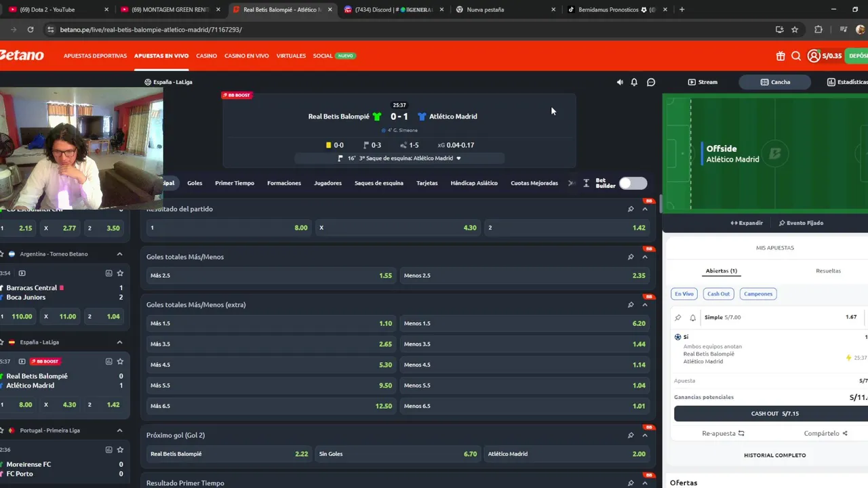
Task: Select Atlético Madrid next goal at 2.00
Action: point(566,454)
